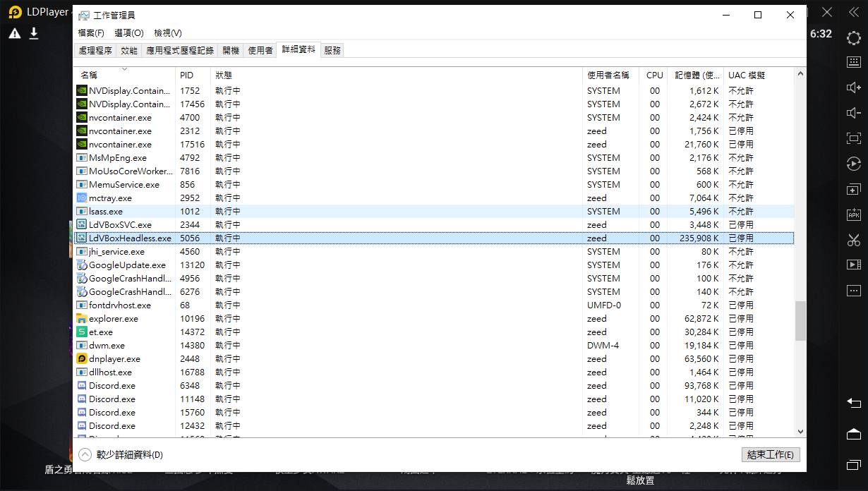Viewport: 868px width, 491px height.
Task: Open the keyboard mapping icon in LDPlayer sidebar
Action: point(854,62)
